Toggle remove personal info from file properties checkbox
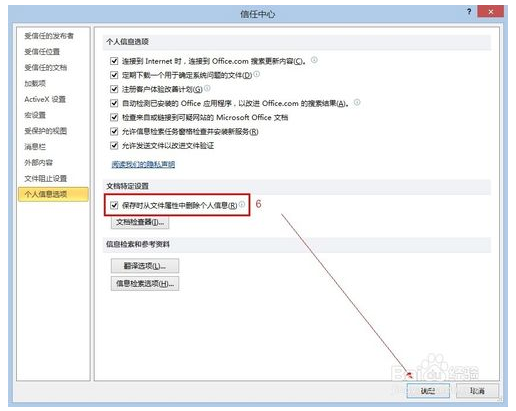 point(114,205)
